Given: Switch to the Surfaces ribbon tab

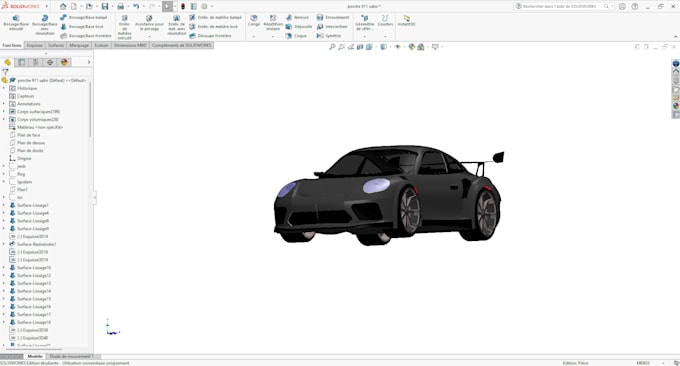Looking at the screenshot, I should tap(56, 45).
